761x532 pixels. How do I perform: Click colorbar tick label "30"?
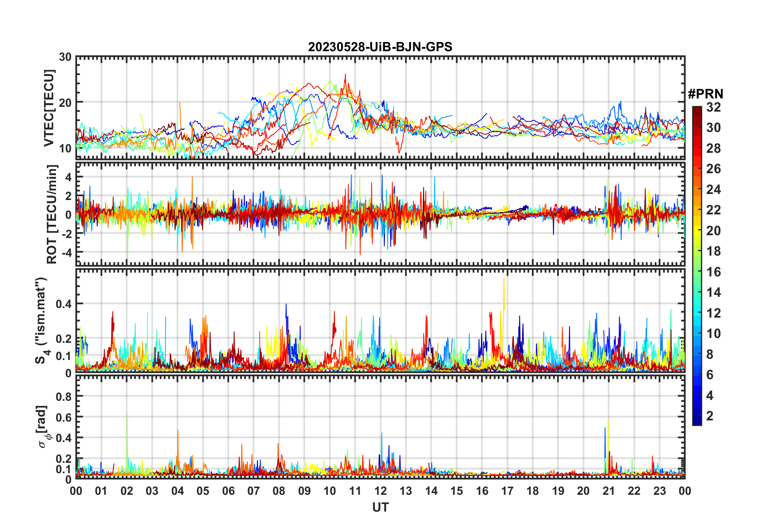713,128
